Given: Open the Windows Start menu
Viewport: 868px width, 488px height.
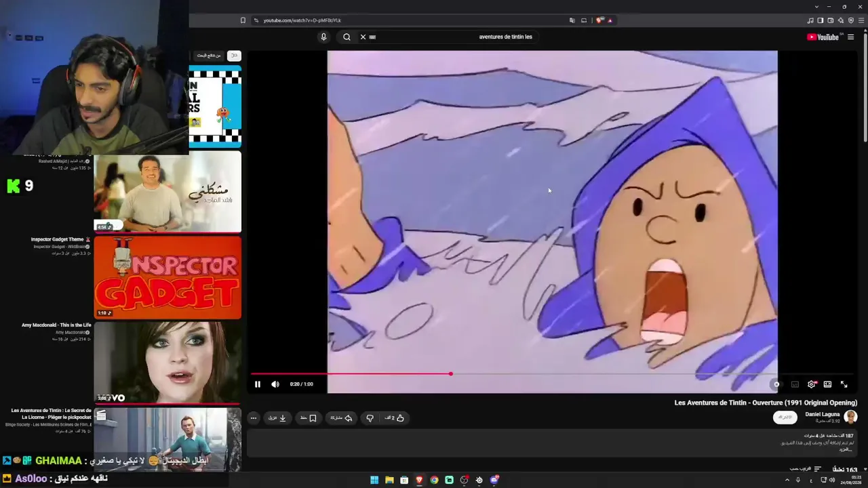Looking at the screenshot, I should pos(374,480).
